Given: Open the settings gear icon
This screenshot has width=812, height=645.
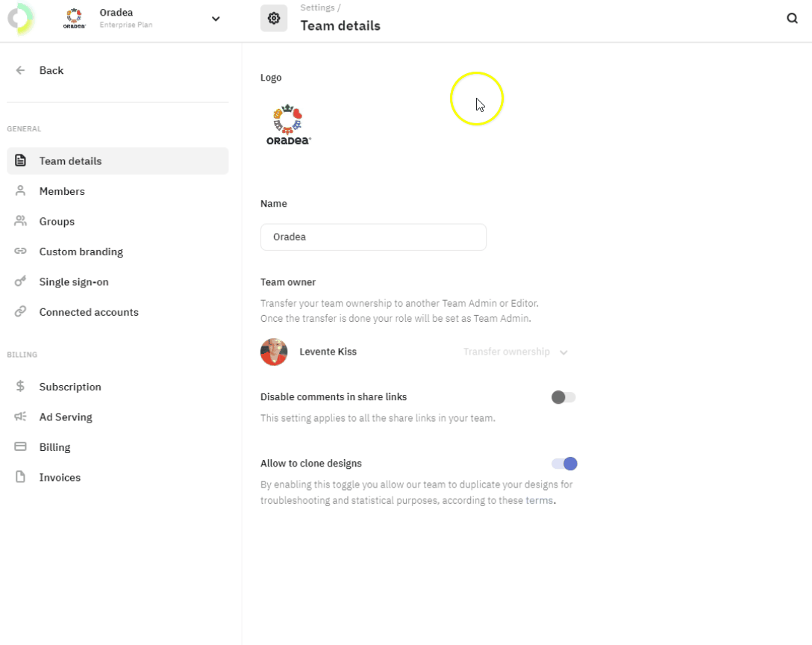Looking at the screenshot, I should [274, 19].
